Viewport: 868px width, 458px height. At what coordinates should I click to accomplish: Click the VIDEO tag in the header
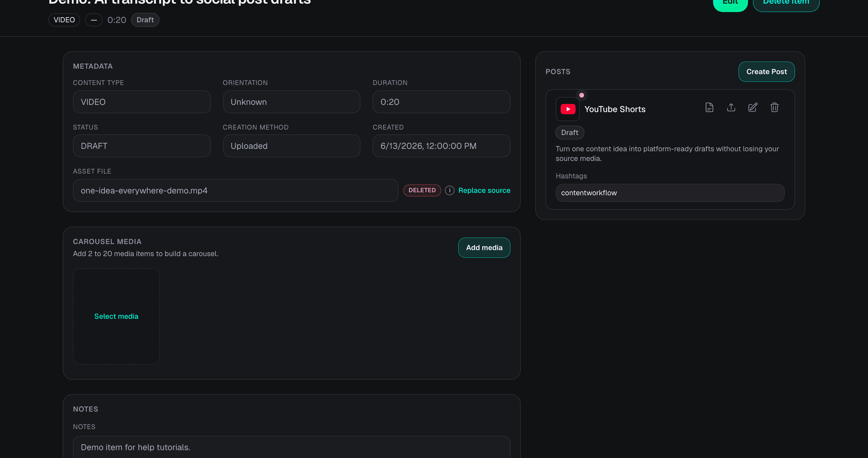[64, 20]
